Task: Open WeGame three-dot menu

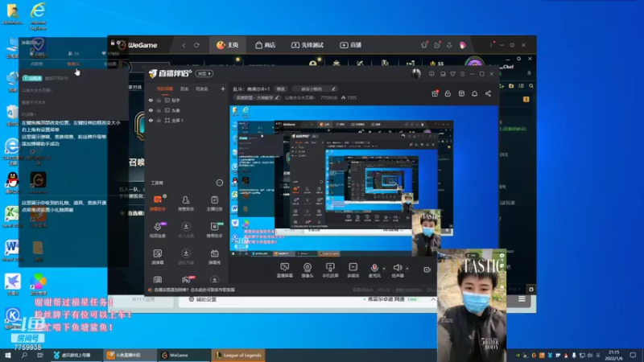Action: tap(491, 45)
